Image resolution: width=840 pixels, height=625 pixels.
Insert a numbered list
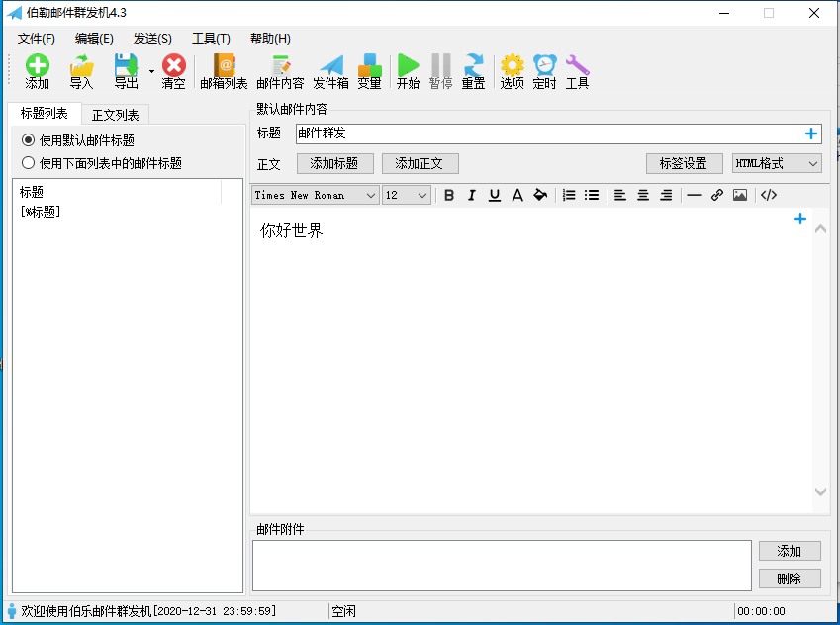[x=569, y=196]
